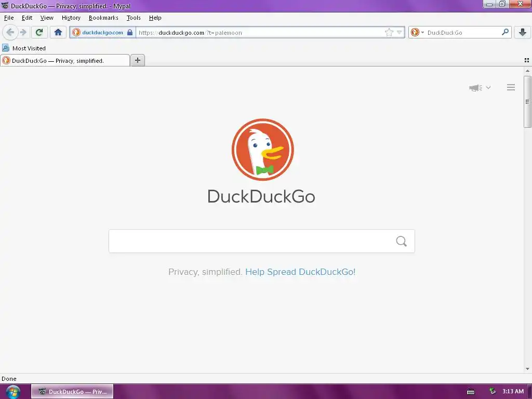Viewport: 532px width, 399px height.
Task: Open the History menu
Action: [71, 18]
